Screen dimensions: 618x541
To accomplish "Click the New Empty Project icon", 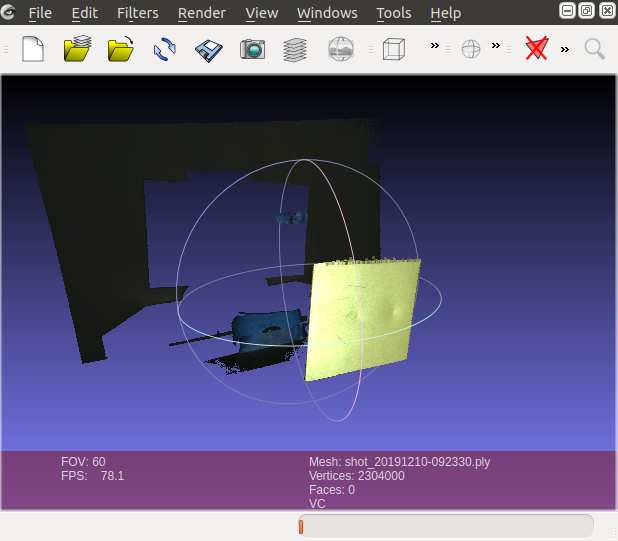I will click(33, 49).
